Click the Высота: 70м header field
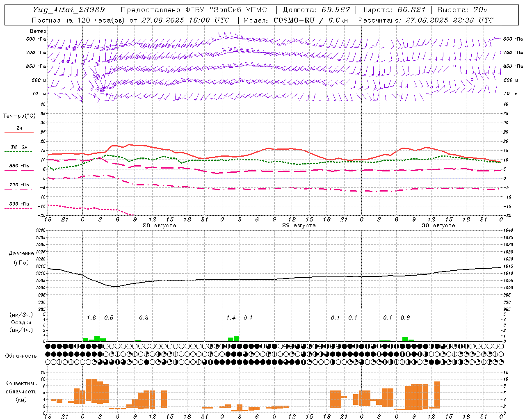This screenshot has width=525, height=420. 462,10
